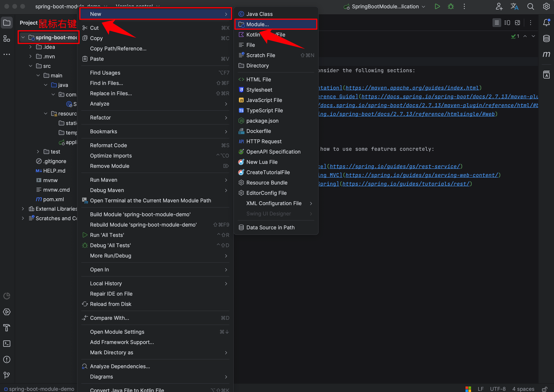The image size is (554, 392).
Task: Jump to the next highlighted problem arrow
Action: [534, 36]
